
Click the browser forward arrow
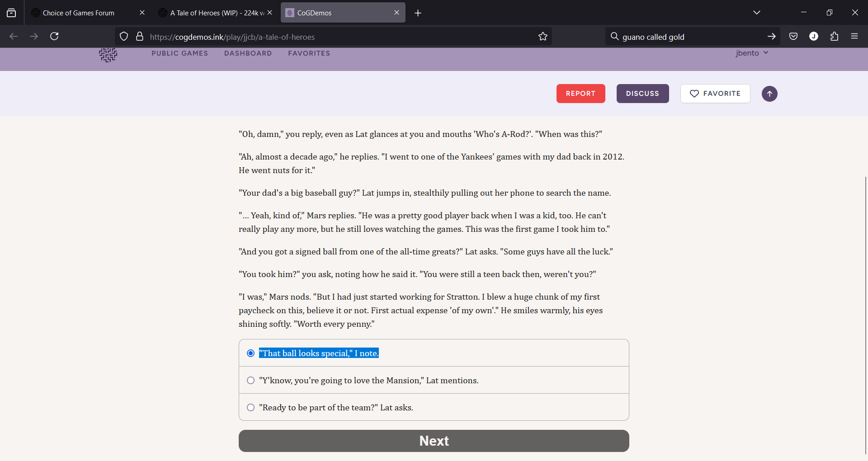tap(34, 37)
